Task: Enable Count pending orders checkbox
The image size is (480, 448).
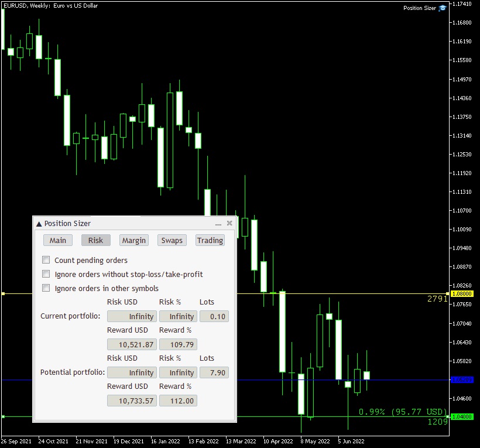Action: pyautogui.click(x=46, y=260)
